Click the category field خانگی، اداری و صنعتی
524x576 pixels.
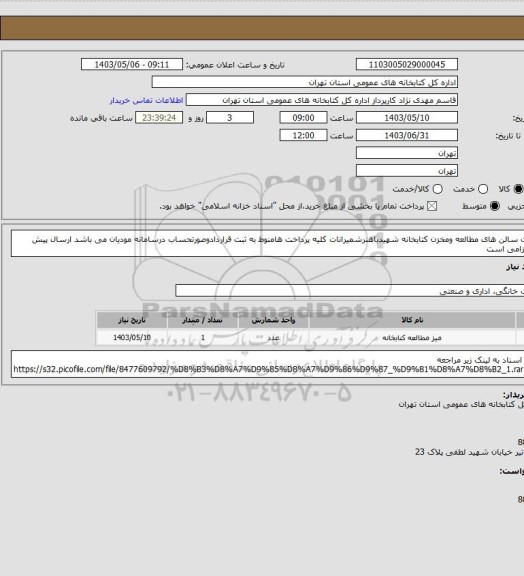pyautogui.click(x=350, y=291)
